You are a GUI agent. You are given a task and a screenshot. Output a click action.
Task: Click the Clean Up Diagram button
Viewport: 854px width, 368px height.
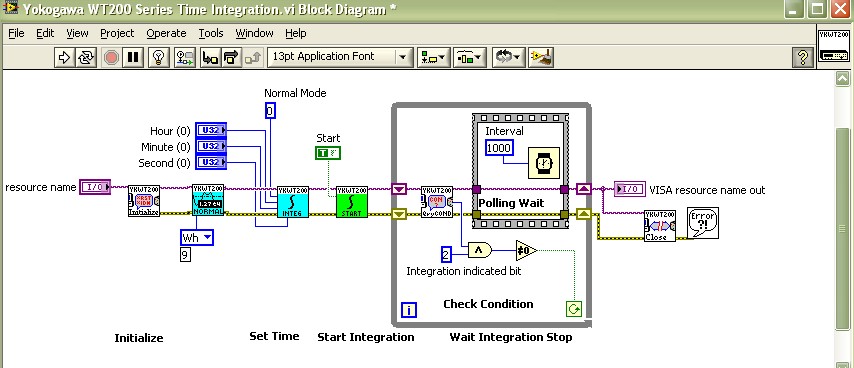click(542, 57)
